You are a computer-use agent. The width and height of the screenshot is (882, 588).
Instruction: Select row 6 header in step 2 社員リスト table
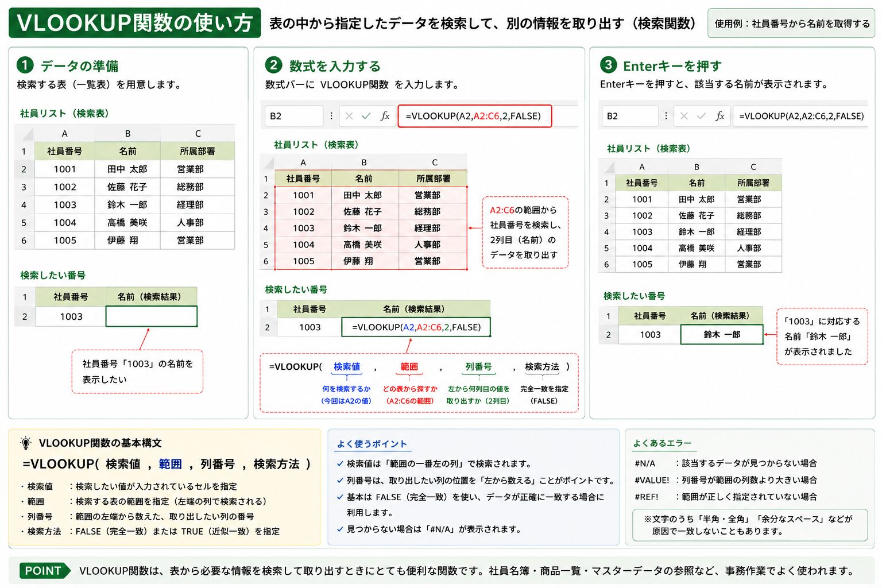pyautogui.click(x=266, y=261)
